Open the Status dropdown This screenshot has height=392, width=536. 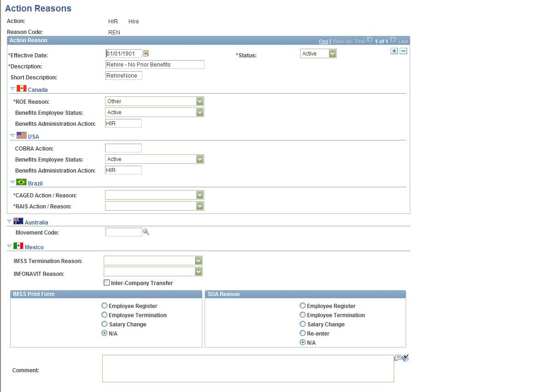(318, 54)
